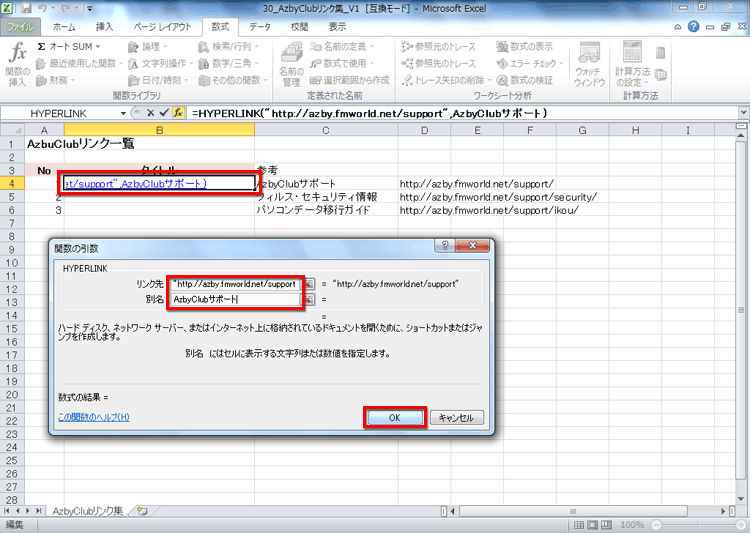Switch to the ファイル tab
750x533 pixels.
21,27
